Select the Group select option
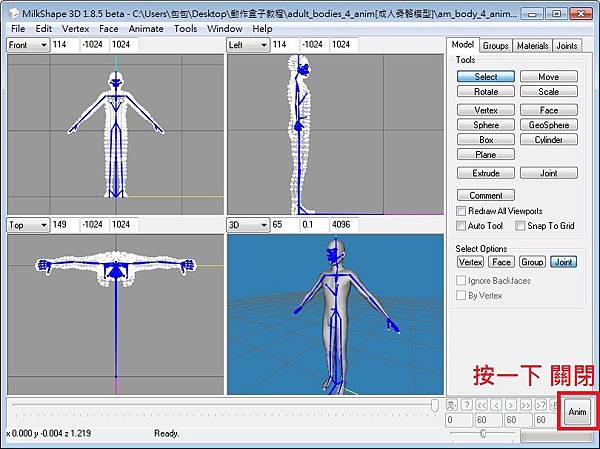This screenshot has width=600, height=449. (x=532, y=262)
